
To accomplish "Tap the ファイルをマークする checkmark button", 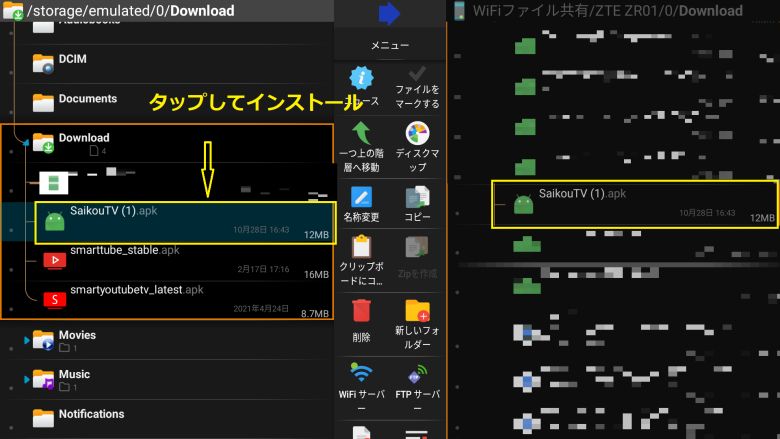I will point(417,88).
